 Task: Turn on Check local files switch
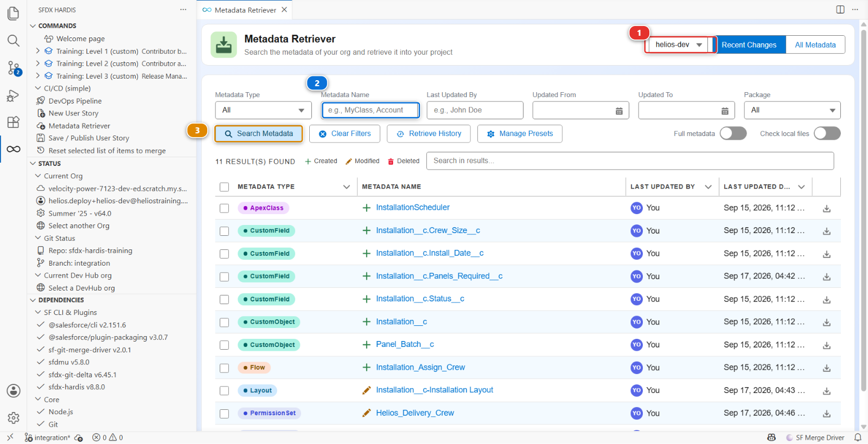(x=827, y=133)
